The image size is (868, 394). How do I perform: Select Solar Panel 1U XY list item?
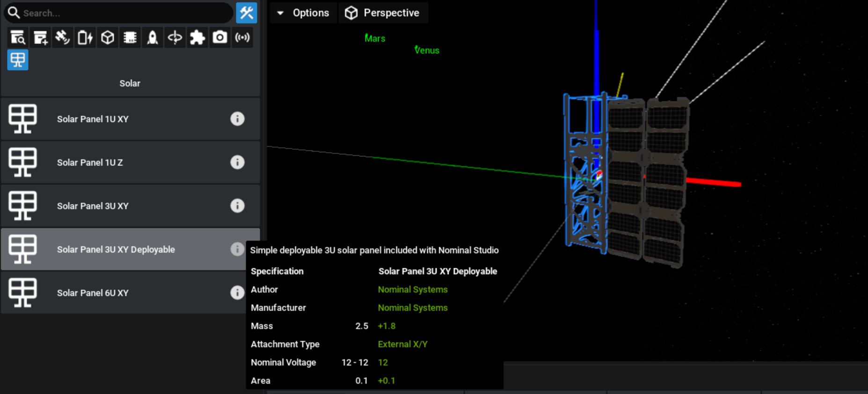pos(131,119)
